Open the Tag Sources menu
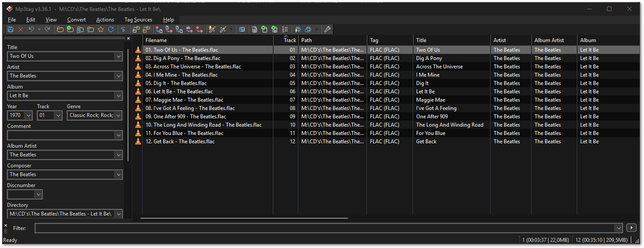 click(138, 20)
